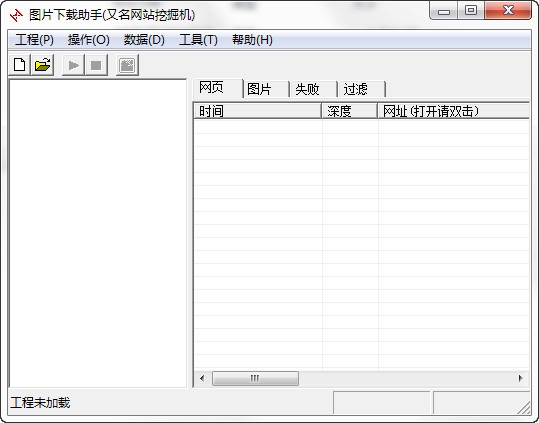Screen dimensions: 539x423
Task: Select the 网页 tab
Action: (218, 88)
